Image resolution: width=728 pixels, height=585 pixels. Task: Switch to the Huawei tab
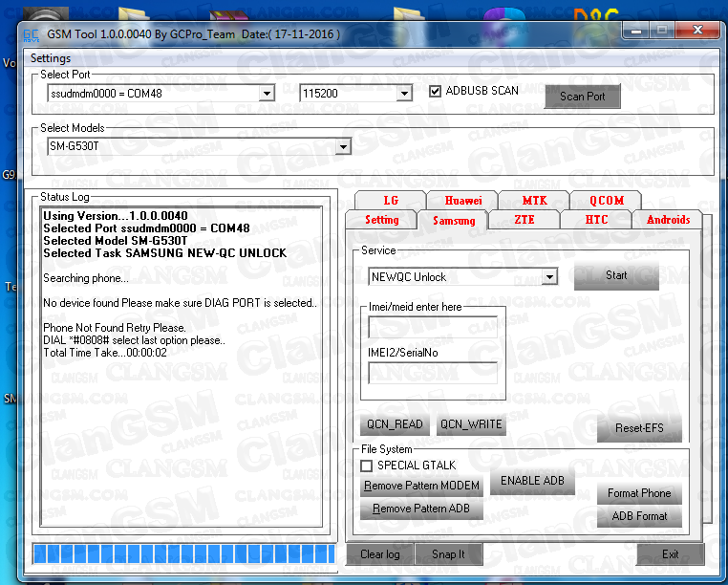(x=463, y=201)
